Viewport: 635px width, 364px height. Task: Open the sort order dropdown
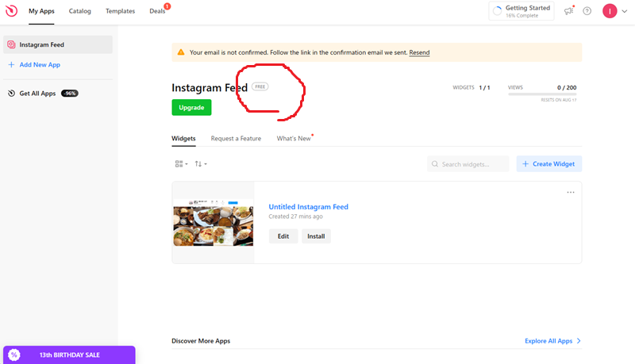pos(201,164)
